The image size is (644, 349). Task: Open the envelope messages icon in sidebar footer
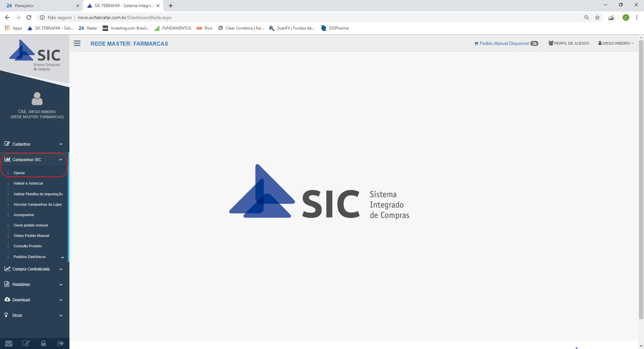click(x=9, y=343)
